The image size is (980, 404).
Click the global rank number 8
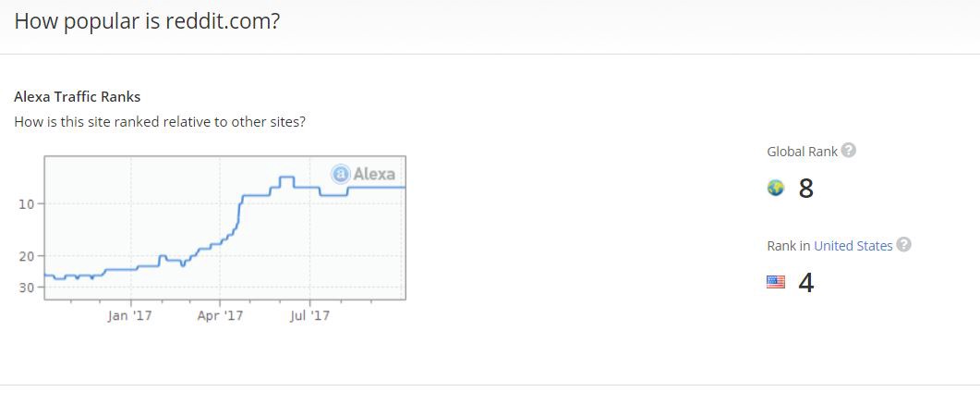click(x=805, y=189)
